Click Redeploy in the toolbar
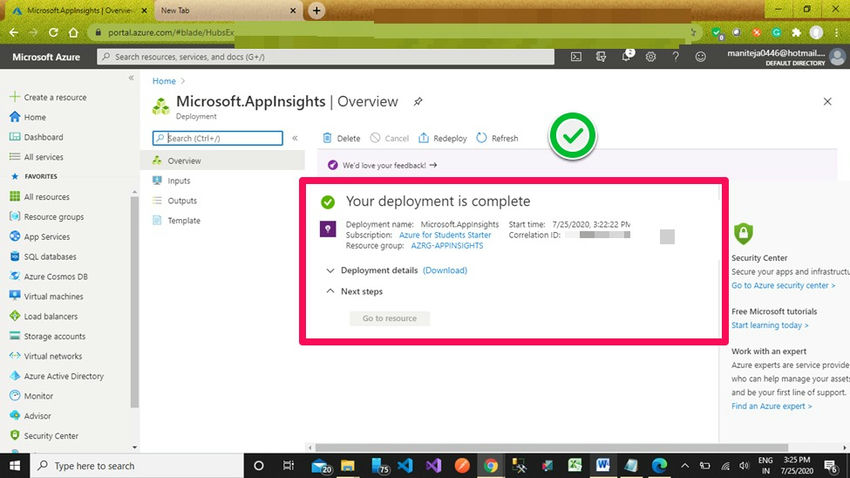Image resolution: width=850 pixels, height=478 pixels. [442, 138]
